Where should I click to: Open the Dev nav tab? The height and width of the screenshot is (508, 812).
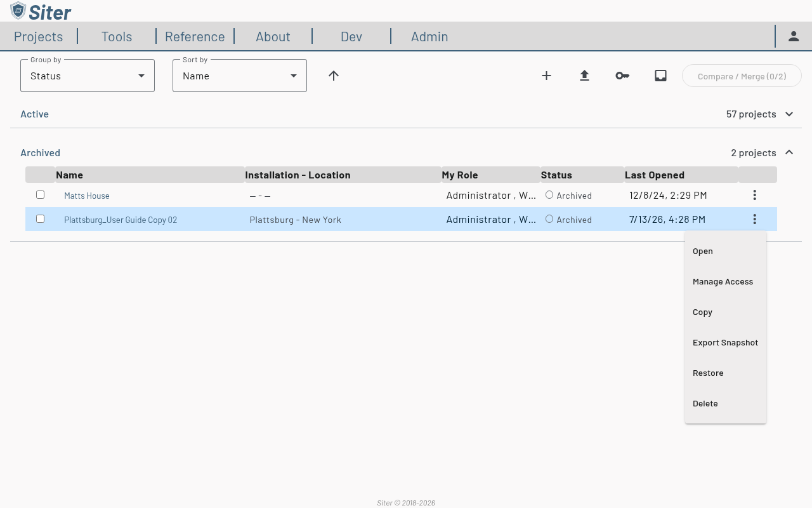351,36
